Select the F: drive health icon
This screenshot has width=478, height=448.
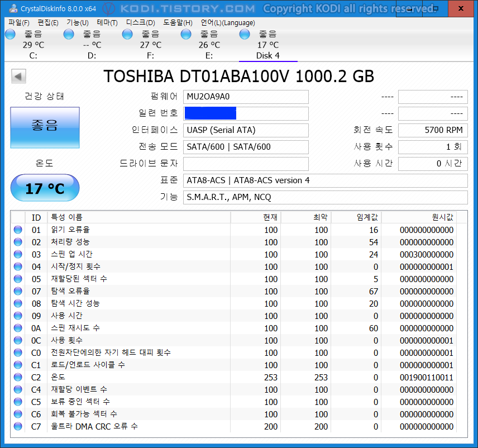tap(127, 34)
